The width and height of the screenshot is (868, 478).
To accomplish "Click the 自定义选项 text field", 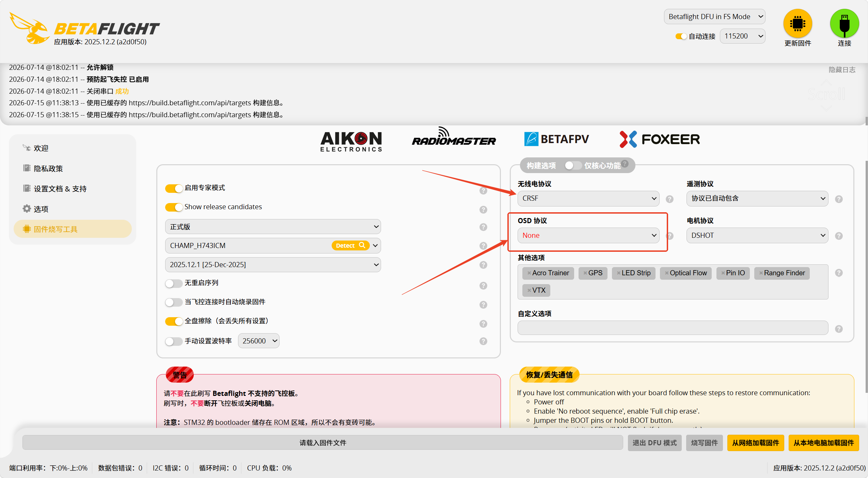I will (x=673, y=328).
